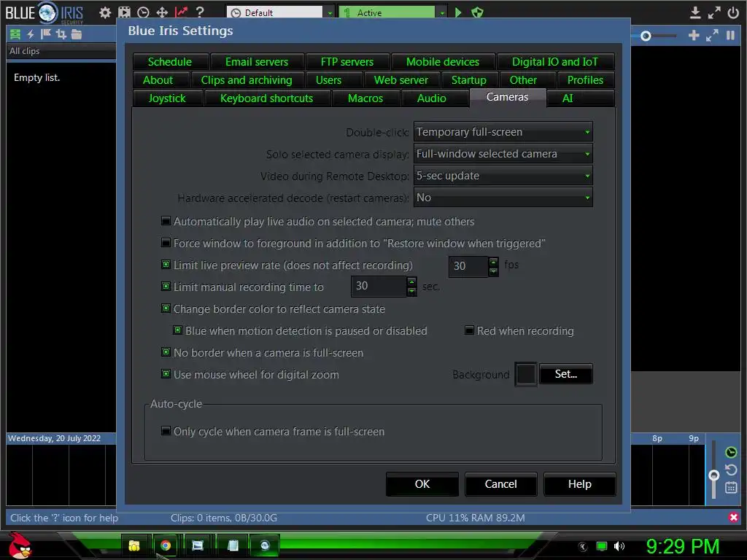747x560 pixels.
Task: Click the crop icon in clips toolbar
Action: 61,34
